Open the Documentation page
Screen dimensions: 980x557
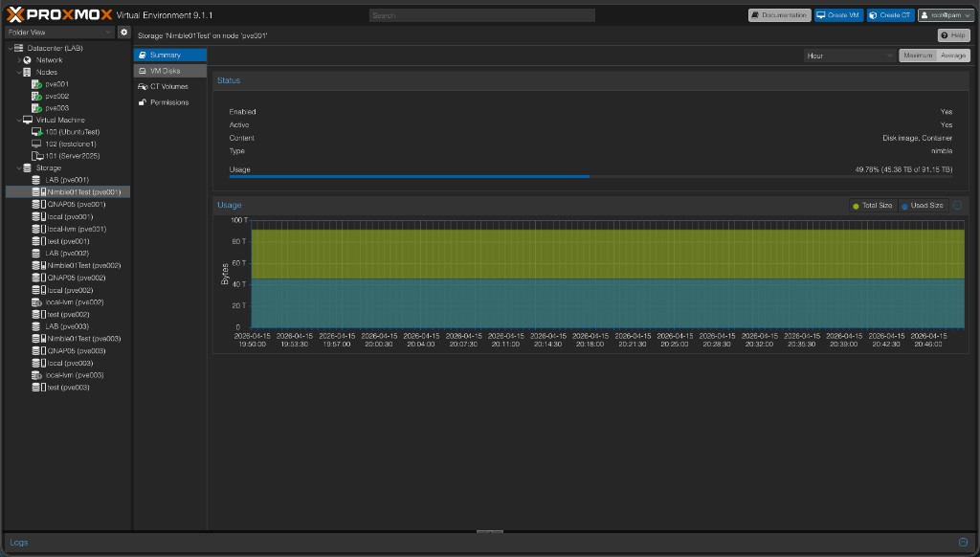click(777, 14)
